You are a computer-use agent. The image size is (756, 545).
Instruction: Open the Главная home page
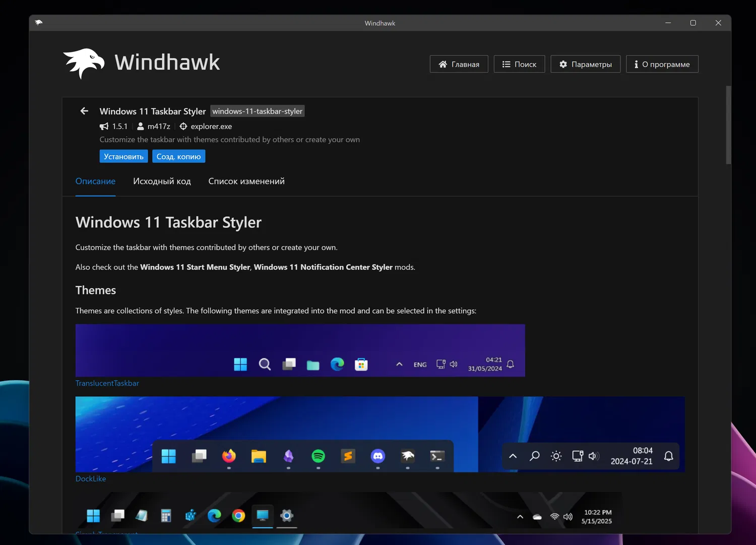tap(459, 64)
